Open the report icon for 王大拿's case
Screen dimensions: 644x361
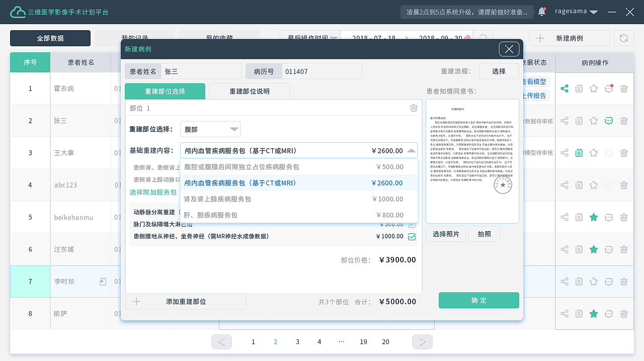click(579, 153)
